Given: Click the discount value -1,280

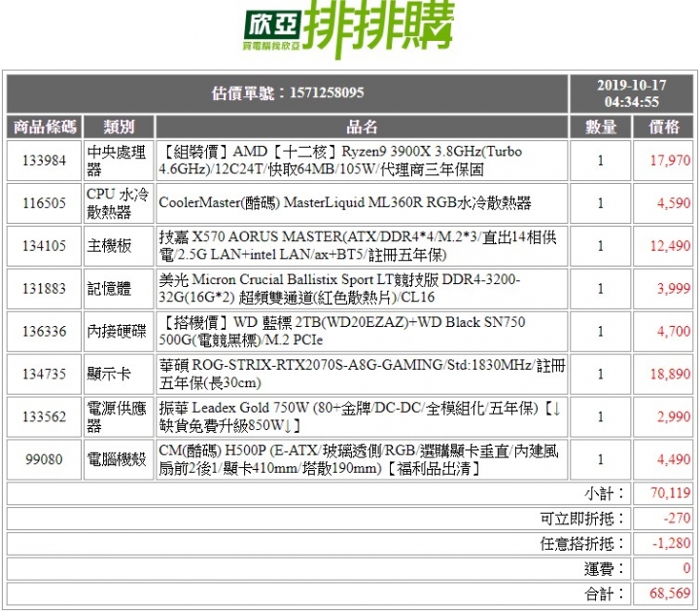Looking at the screenshot, I should [672, 543].
